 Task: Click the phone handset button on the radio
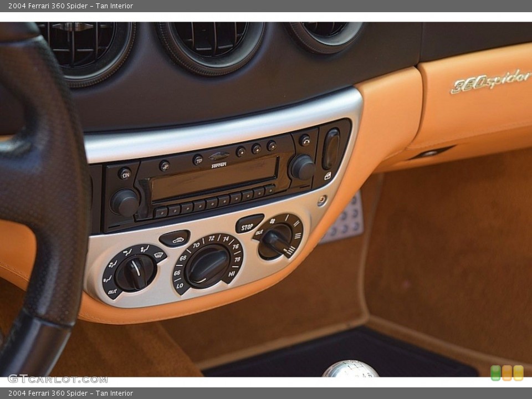coord(305,140)
